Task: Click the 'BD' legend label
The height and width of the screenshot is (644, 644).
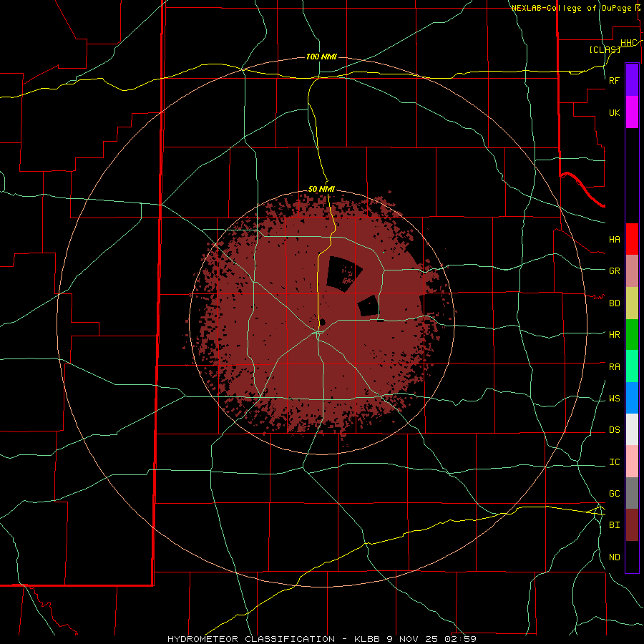Action: tap(615, 303)
